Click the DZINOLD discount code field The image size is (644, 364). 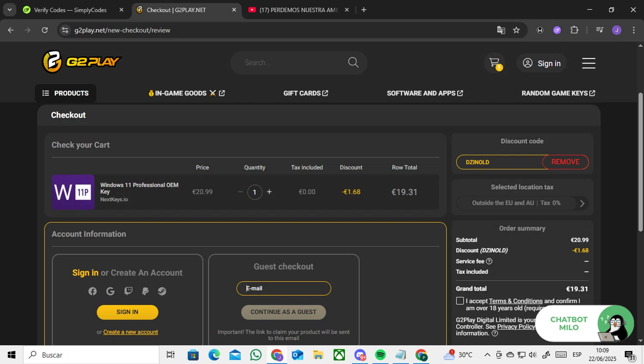pyautogui.click(x=500, y=162)
